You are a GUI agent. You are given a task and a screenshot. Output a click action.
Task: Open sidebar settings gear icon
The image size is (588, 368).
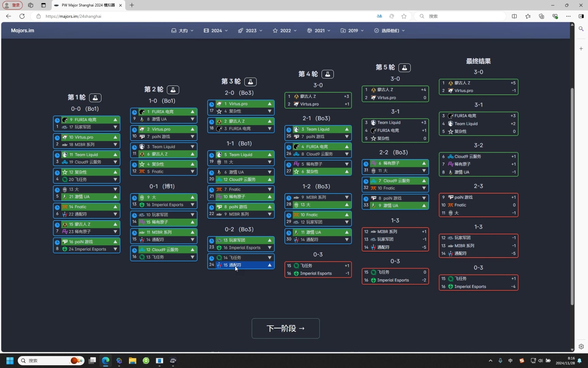coord(581,347)
